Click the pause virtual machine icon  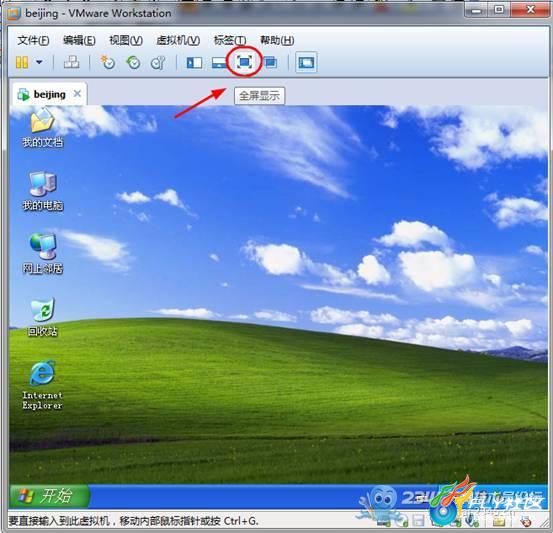click(22, 62)
